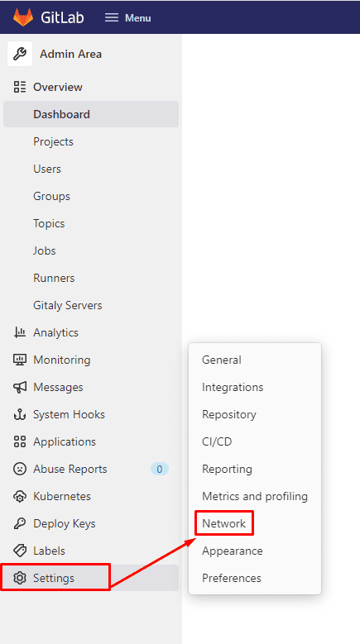360x644 pixels.
Task: Click the Messages megaphone icon
Action: pyautogui.click(x=20, y=387)
